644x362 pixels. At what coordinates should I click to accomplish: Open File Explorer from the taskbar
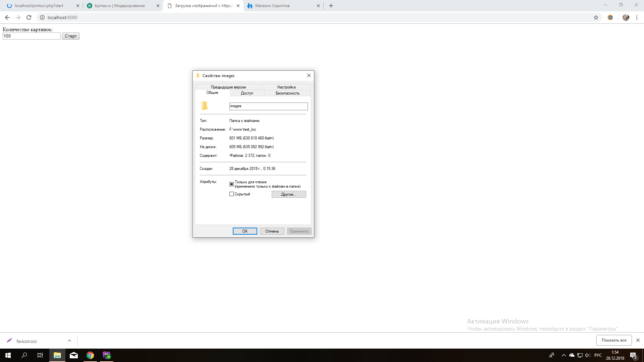(57, 355)
